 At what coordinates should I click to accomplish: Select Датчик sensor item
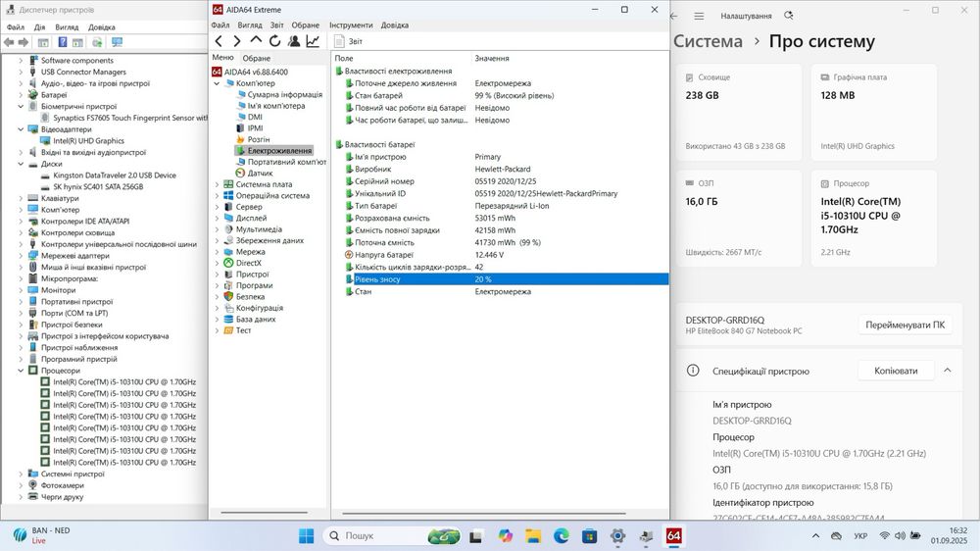(260, 174)
